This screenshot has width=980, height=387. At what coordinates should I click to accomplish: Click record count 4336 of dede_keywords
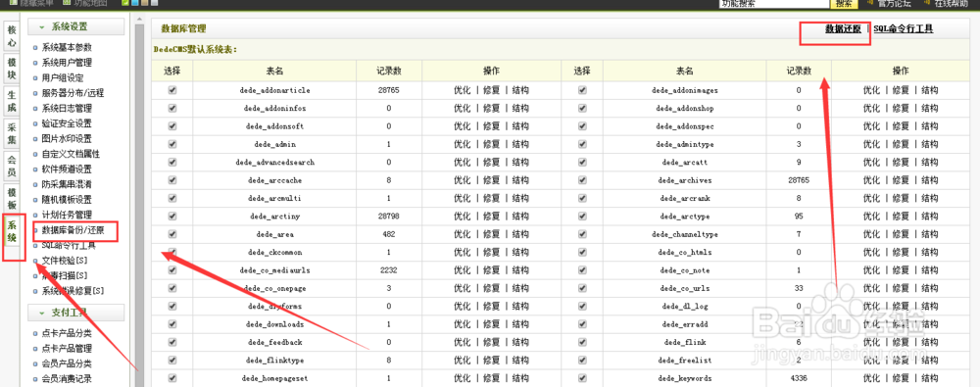(x=799, y=378)
